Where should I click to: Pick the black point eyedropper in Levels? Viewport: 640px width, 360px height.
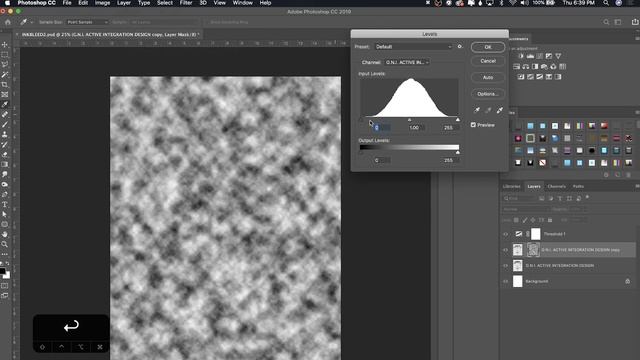(476, 110)
